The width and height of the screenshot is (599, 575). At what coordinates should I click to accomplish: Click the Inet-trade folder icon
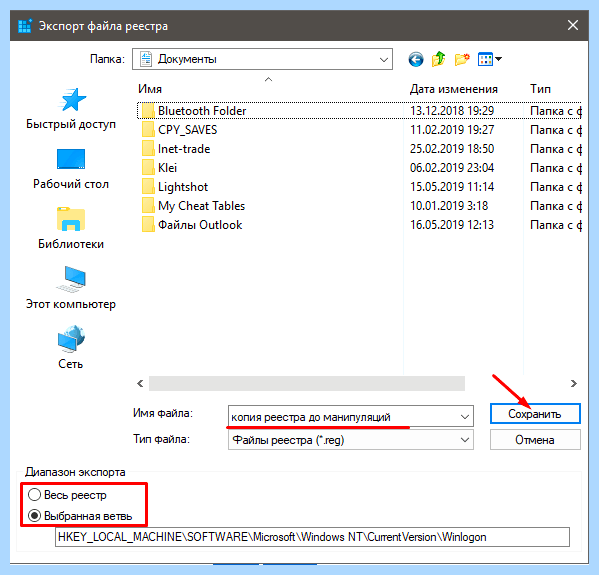pyautogui.click(x=148, y=149)
